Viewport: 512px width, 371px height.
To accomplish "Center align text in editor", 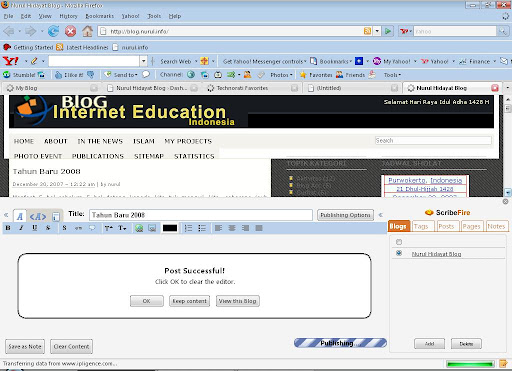I will (232, 228).
